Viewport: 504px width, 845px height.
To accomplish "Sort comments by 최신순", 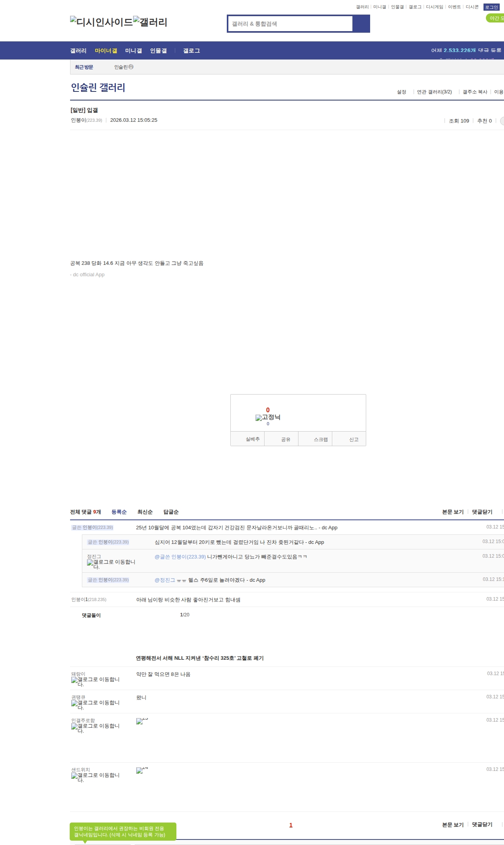I will (145, 512).
